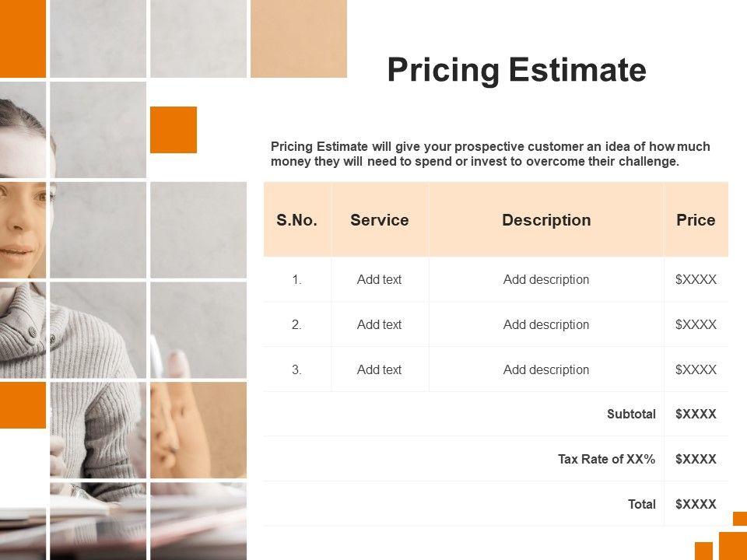Viewport: 747px width, 560px height.
Task: Select the Add description cell in row 2
Action: tap(546, 324)
